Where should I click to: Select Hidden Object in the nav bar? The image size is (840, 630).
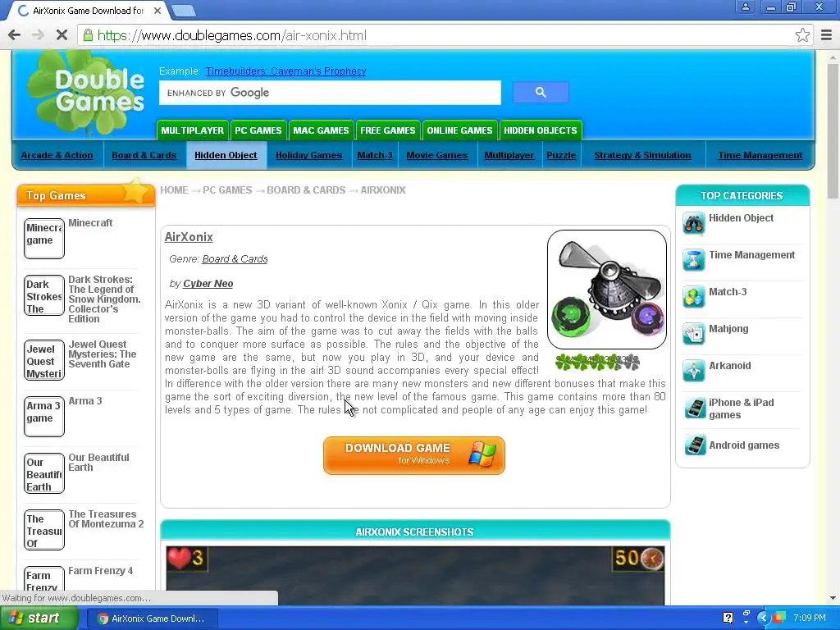pyautogui.click(x=226, y=155)
